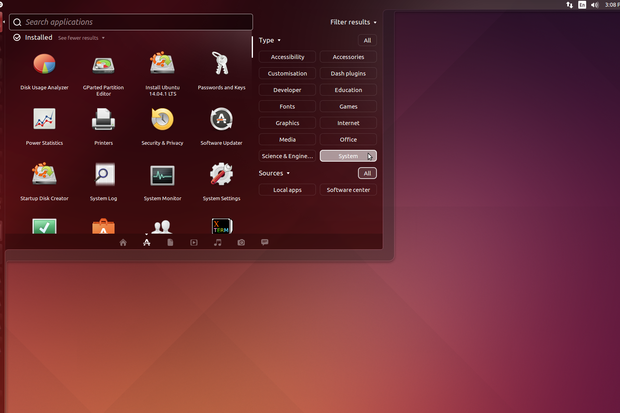
Task: Select All in Sources filters
Action: [367, 173]
